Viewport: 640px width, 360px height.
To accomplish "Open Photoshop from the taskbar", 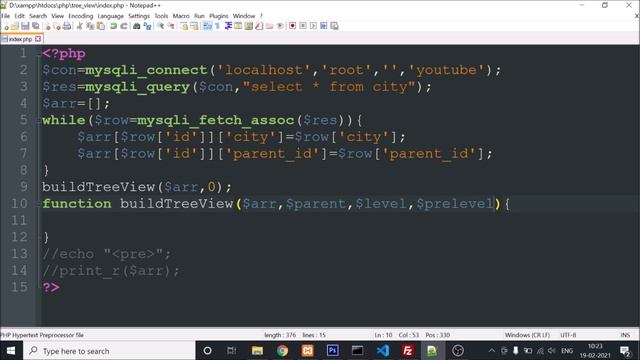I will click(332, 351).
